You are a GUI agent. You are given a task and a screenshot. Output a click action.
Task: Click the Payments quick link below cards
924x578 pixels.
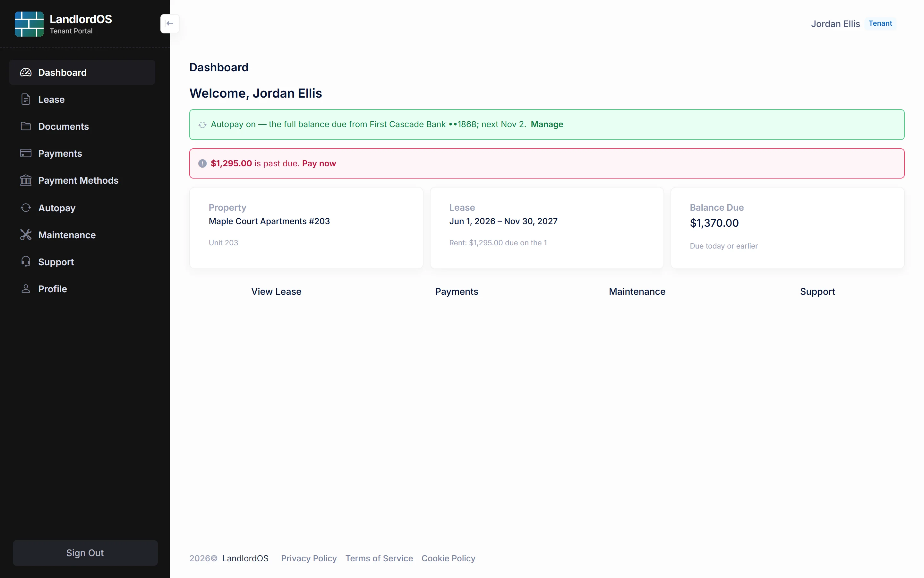coord(457,292)
